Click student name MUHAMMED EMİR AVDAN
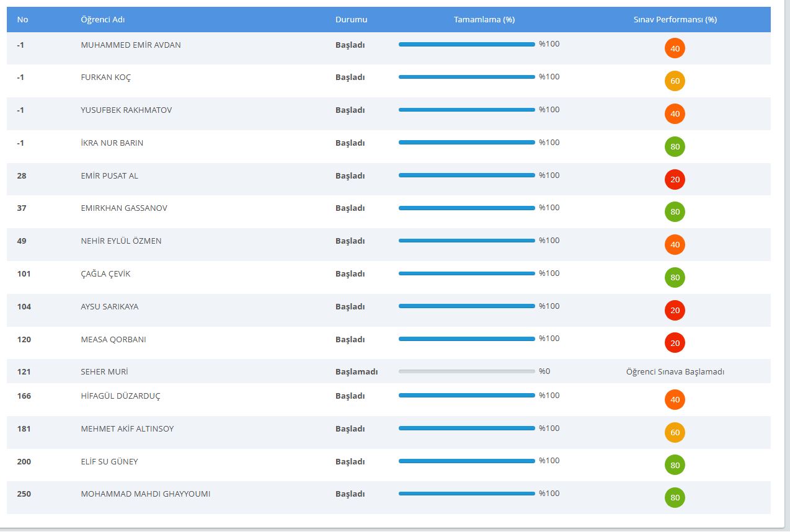Screen dimensions: 790x532 tap(131, 45)
